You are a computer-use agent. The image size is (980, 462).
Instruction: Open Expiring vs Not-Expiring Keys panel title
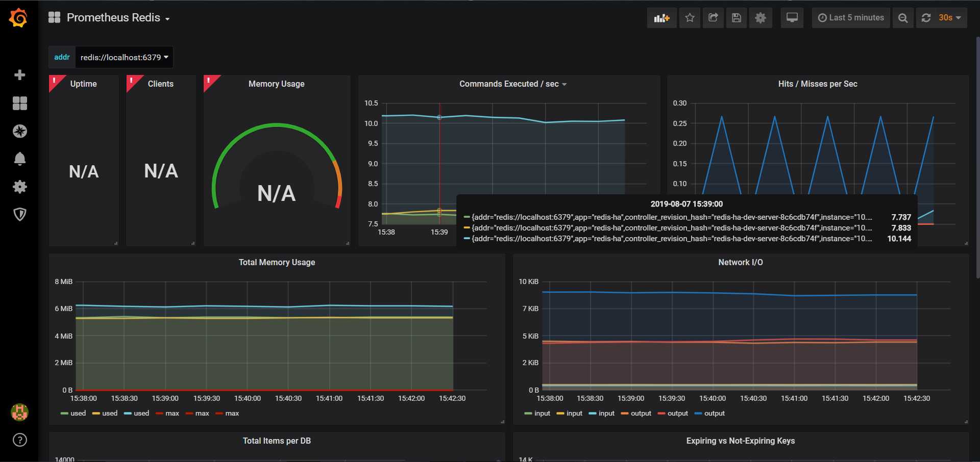(x=741, y=441)
